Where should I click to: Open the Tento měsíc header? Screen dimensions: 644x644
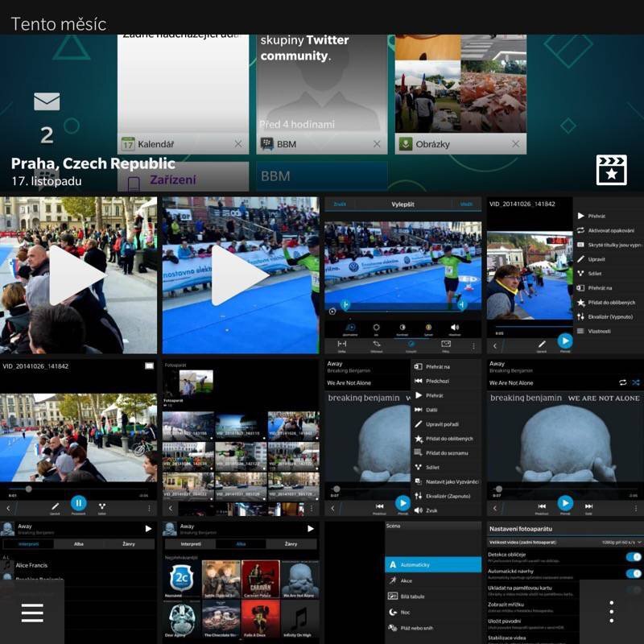point(59,24)
